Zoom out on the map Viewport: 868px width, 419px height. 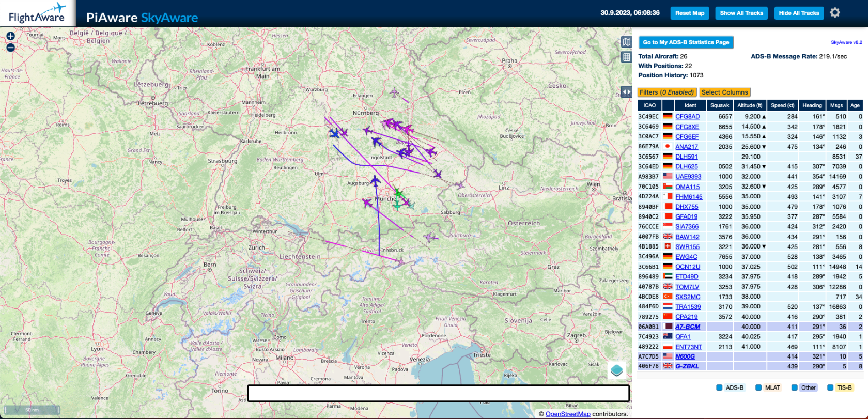point(10,48)
